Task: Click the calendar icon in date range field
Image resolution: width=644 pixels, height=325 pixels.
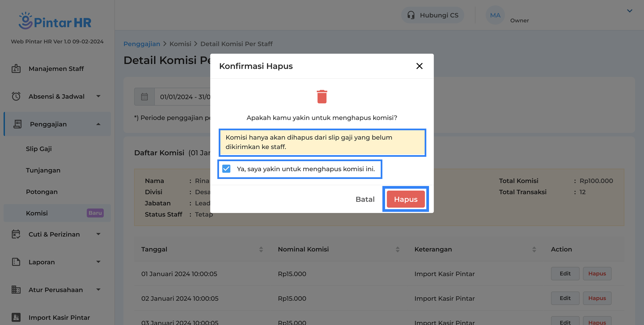Action: pos(145,97)
